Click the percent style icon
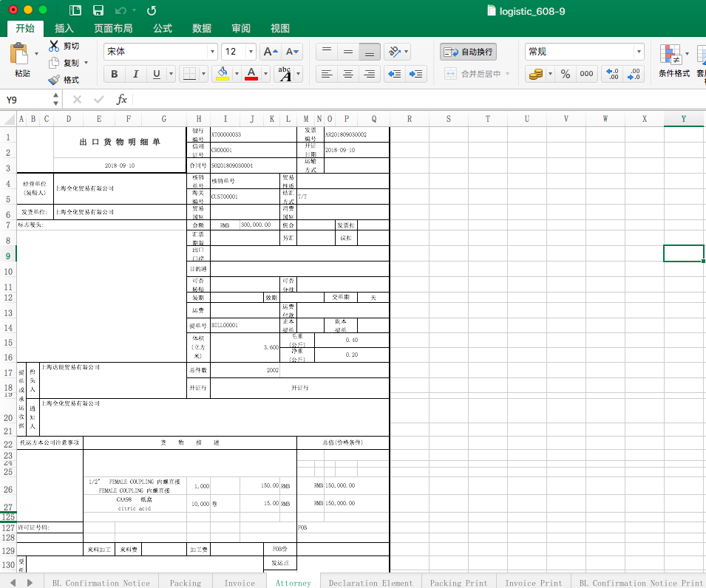The height and width of the screenshot is (588, 706). click(565, 74)
